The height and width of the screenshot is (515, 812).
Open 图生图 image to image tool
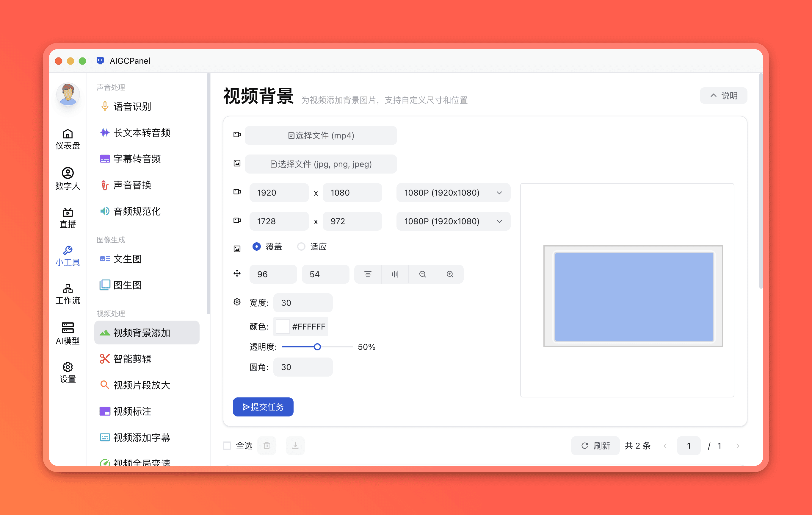coord(147,285)
